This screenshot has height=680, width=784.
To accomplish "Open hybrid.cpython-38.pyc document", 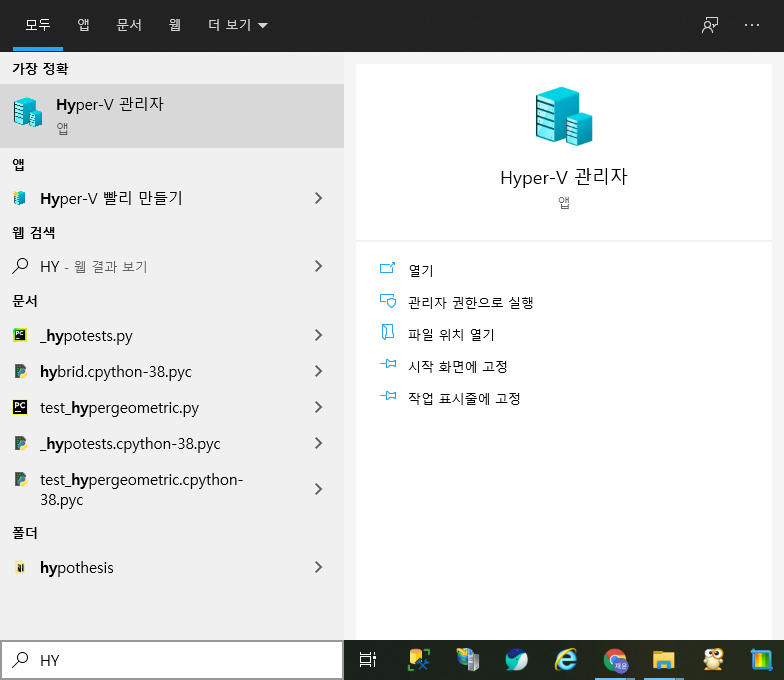I will (x=172, y=371).
